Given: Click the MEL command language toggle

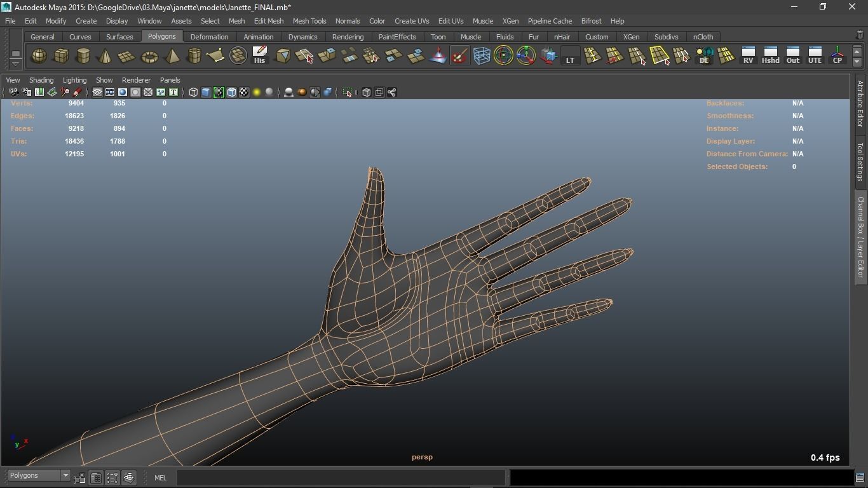Looking at the screenshot, I should (160, 478).
